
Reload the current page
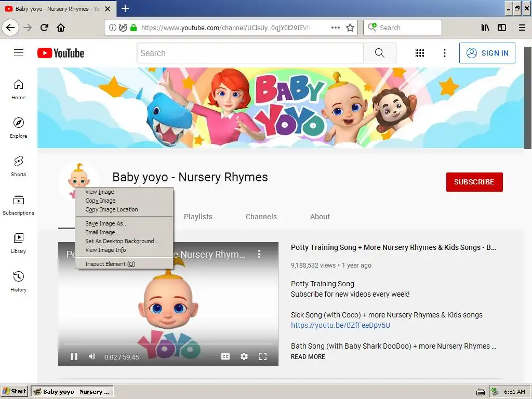44,28
